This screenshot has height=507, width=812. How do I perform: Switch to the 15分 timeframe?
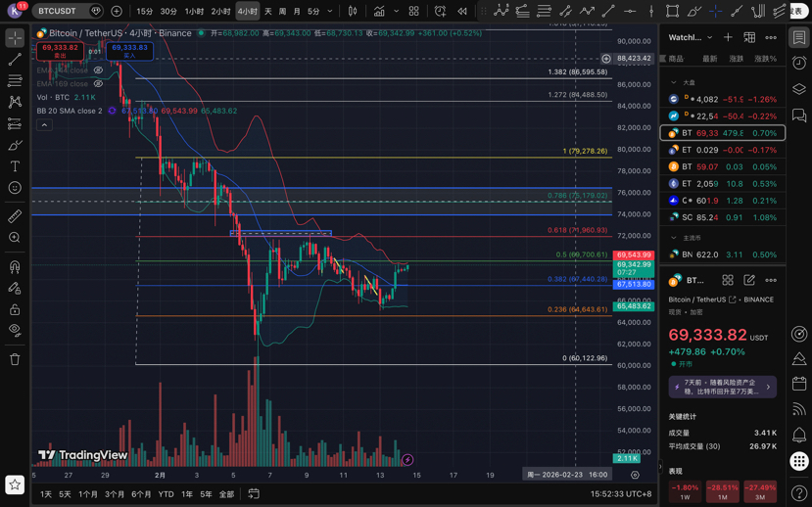point(145,11)
